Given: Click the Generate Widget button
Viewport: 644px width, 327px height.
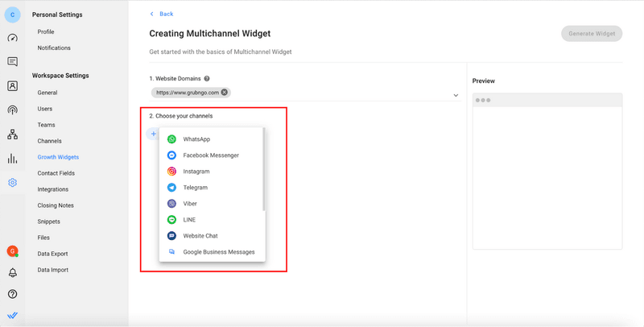Looking at the screenshot, I should pos(592,34).
